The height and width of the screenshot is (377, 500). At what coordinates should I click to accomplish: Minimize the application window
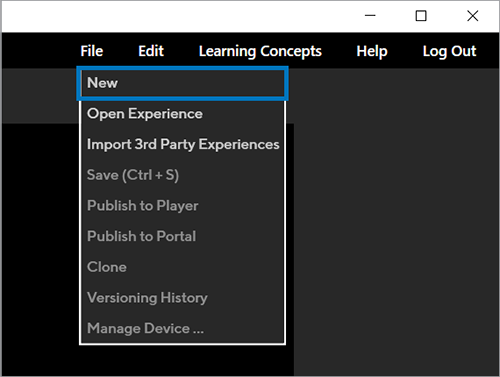point(370,16)
